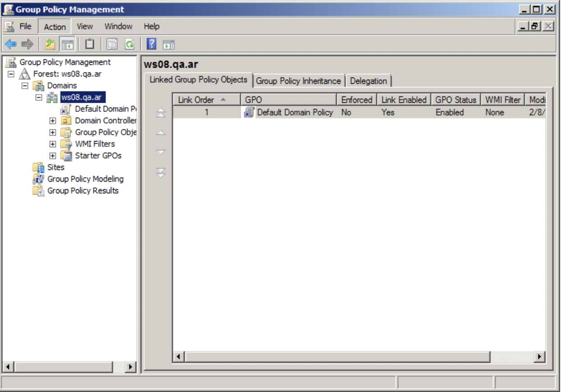This screenshot has width=561, height=392.
Task: Toggle the Show/Hide Console Tree icon
Action: 68,44
